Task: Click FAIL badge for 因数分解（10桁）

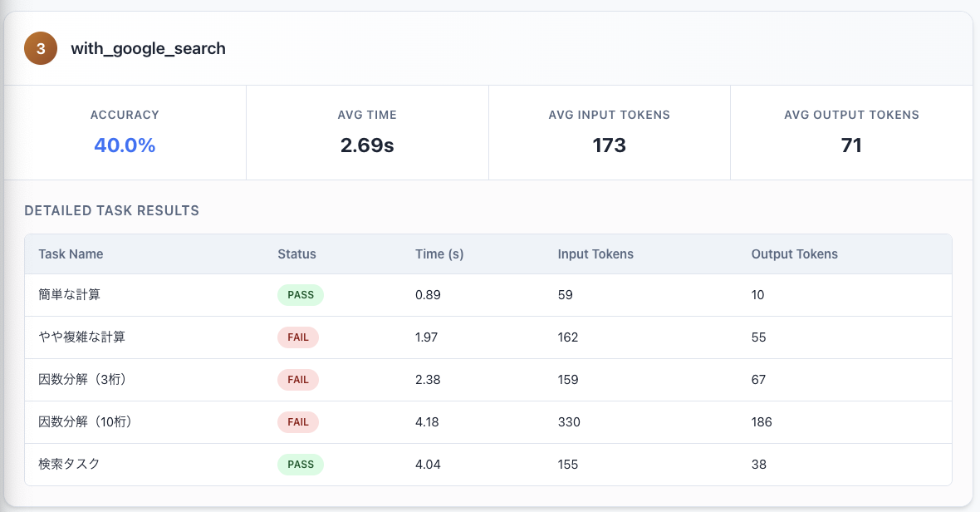Action: 297,422
